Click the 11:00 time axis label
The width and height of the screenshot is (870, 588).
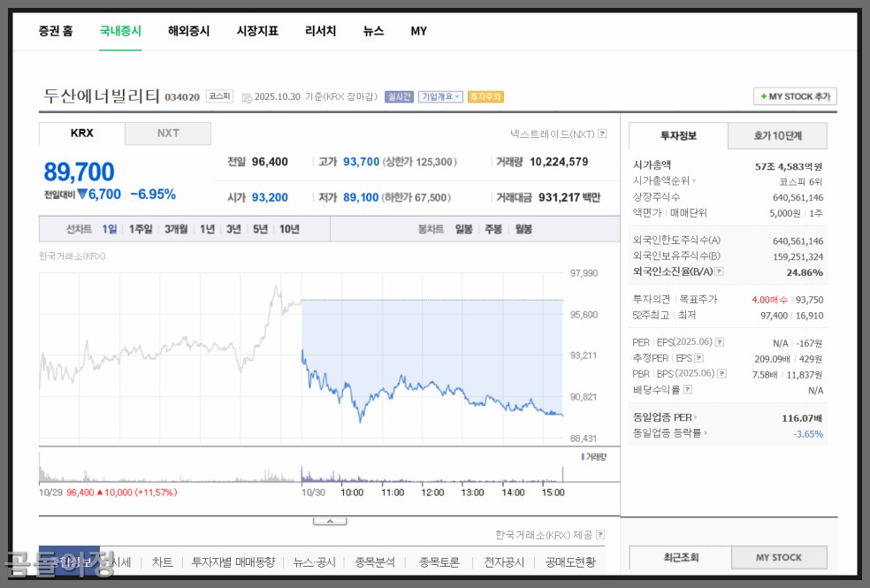pos(393,493)
